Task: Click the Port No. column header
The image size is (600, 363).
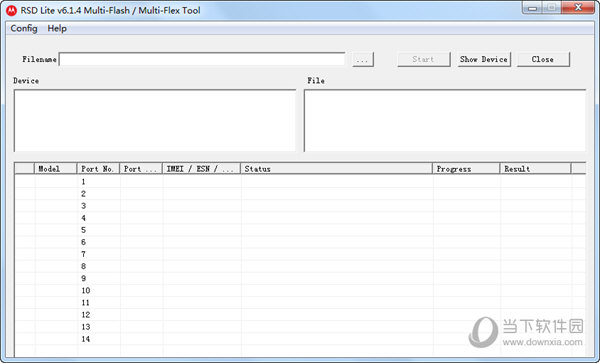Action: coord(98,169)
